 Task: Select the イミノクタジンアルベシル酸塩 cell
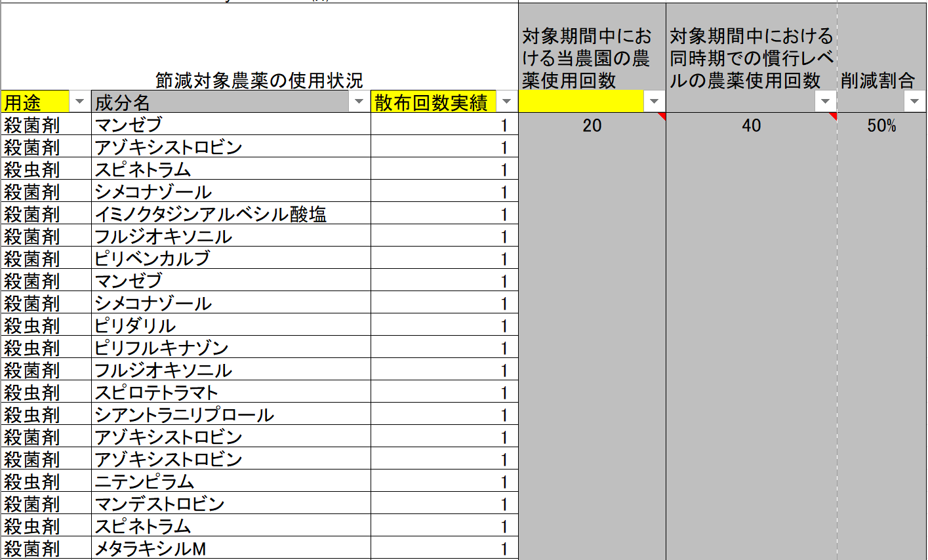pyautogui.click(x=211, y=214)
